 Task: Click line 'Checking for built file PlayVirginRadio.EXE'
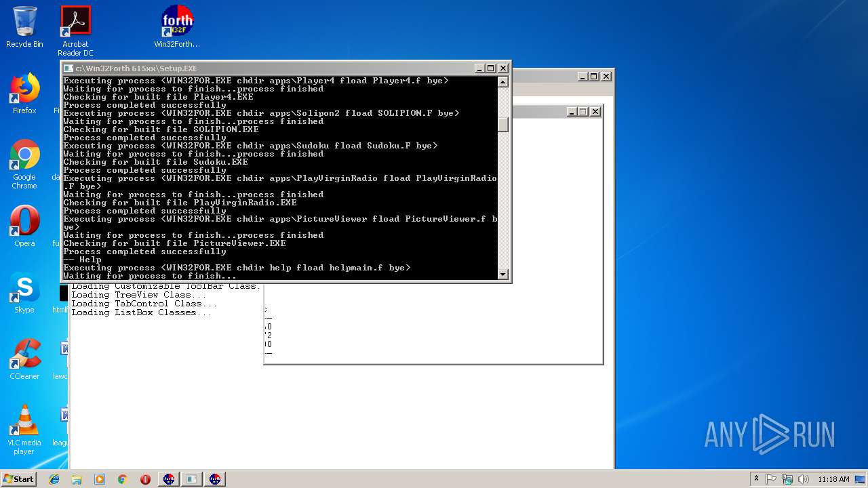click(x=180, y=203)
